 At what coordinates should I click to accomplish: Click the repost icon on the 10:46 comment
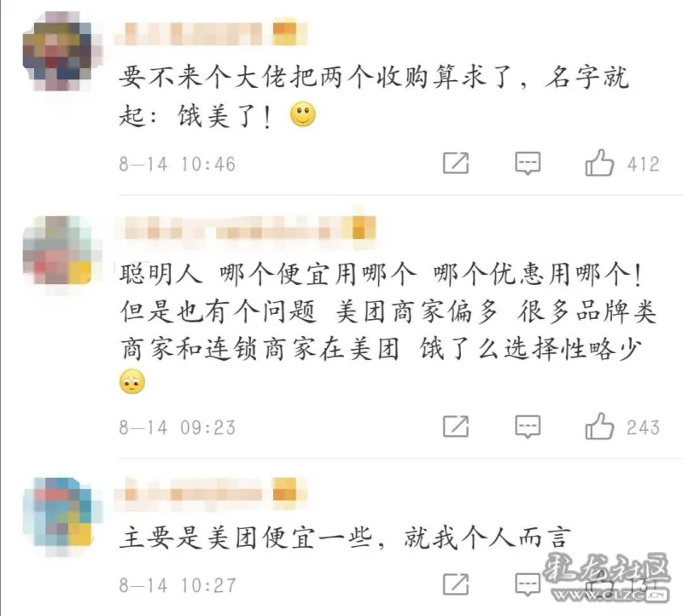click(x=456, y=164)
